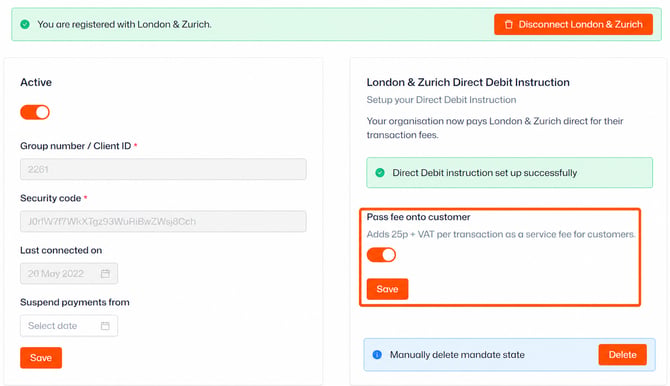Delete the mandate state manually
670x386 pixels.
[x=623, y=355]
